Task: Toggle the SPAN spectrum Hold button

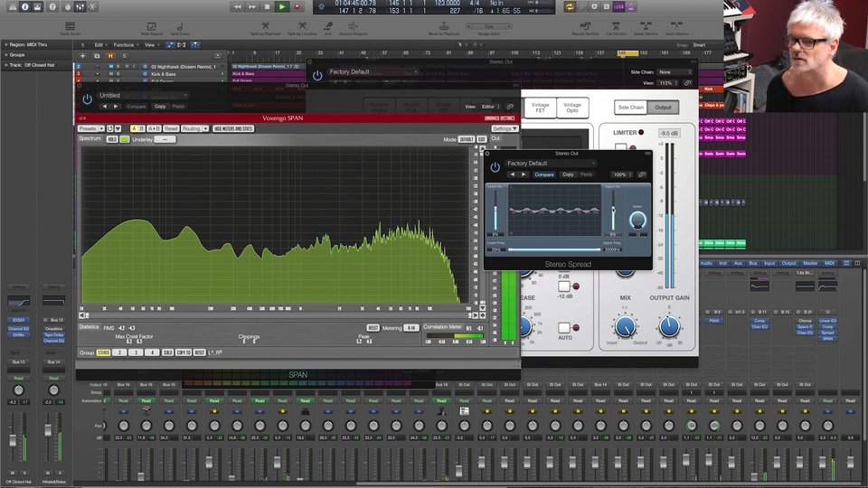Action: [x=112, y=139]
